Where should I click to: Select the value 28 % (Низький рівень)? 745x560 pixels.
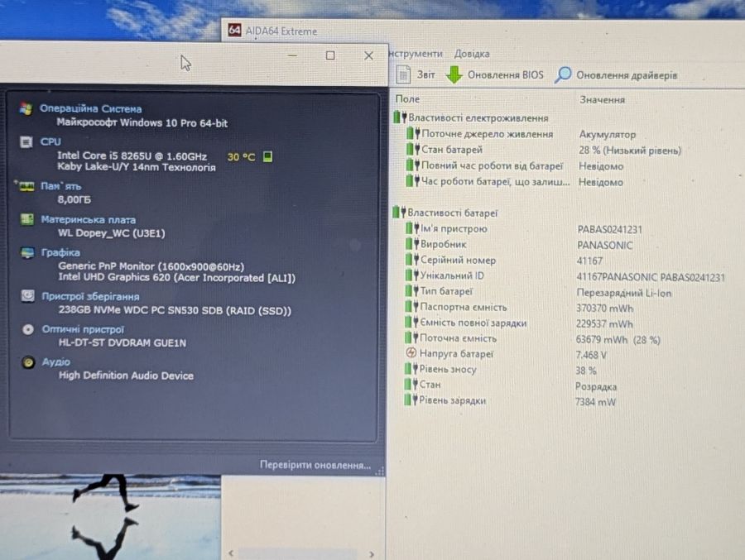[x=630, y=150]
